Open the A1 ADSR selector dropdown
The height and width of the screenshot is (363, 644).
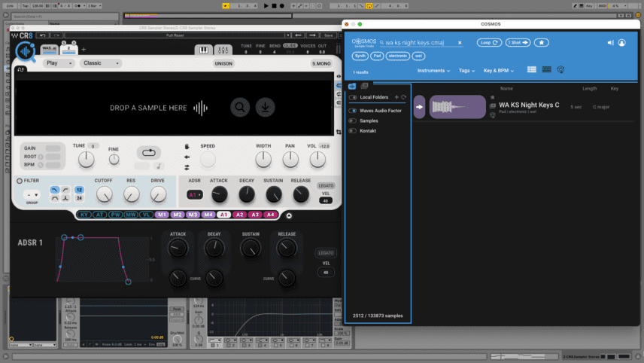click(x=195, y=195)
